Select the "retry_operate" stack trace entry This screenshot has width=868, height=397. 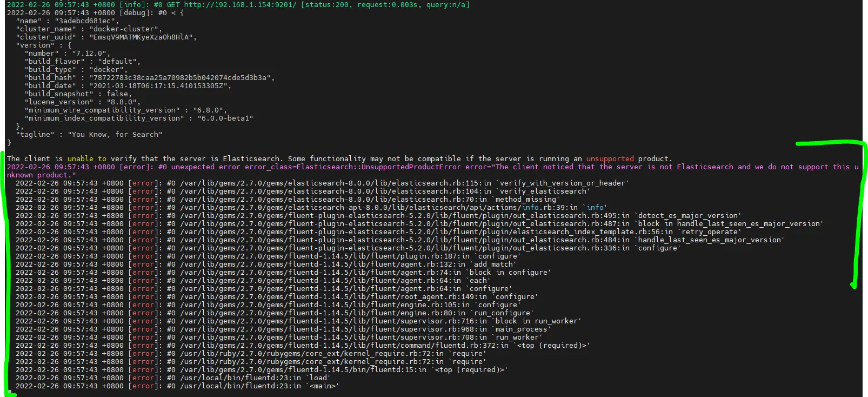[710, 232]
